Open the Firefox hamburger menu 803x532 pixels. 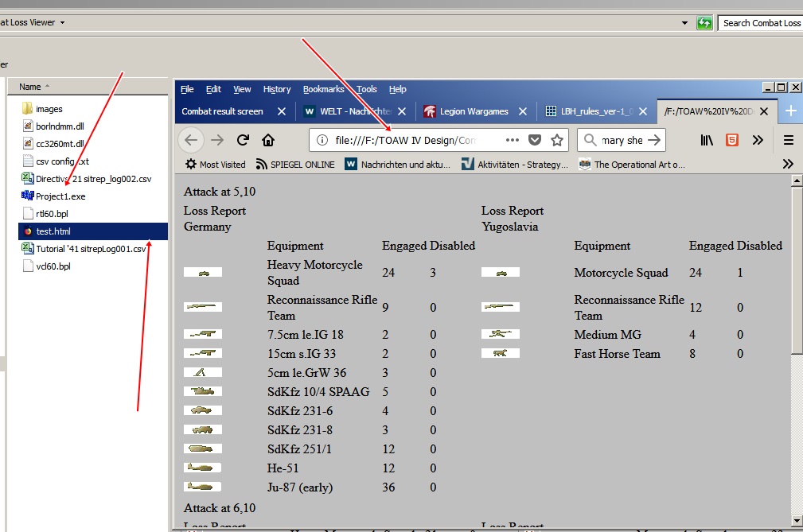point(789,140)
